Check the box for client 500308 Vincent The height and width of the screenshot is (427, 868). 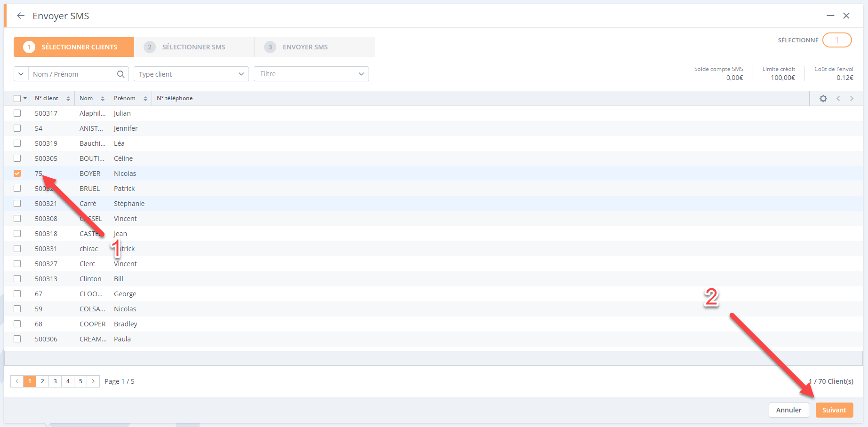click(17, 219)
